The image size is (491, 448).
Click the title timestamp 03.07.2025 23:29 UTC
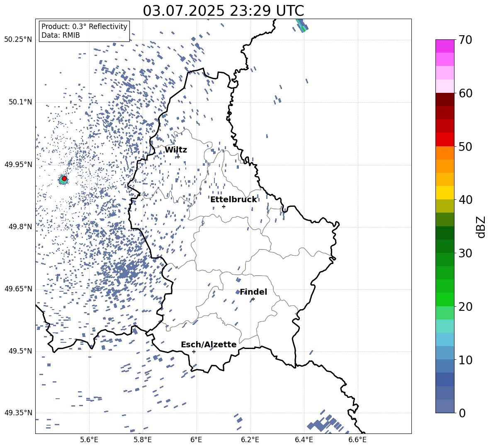pos(223,11)
